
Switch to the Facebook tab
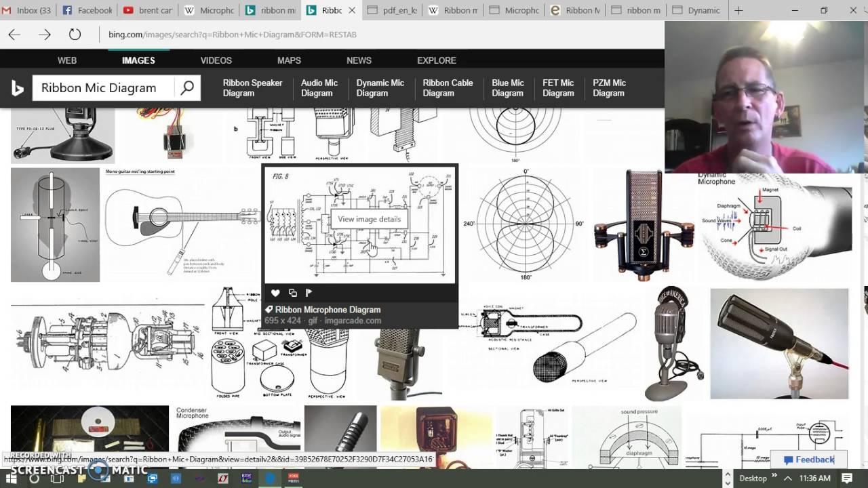click(x=87, y=10)
